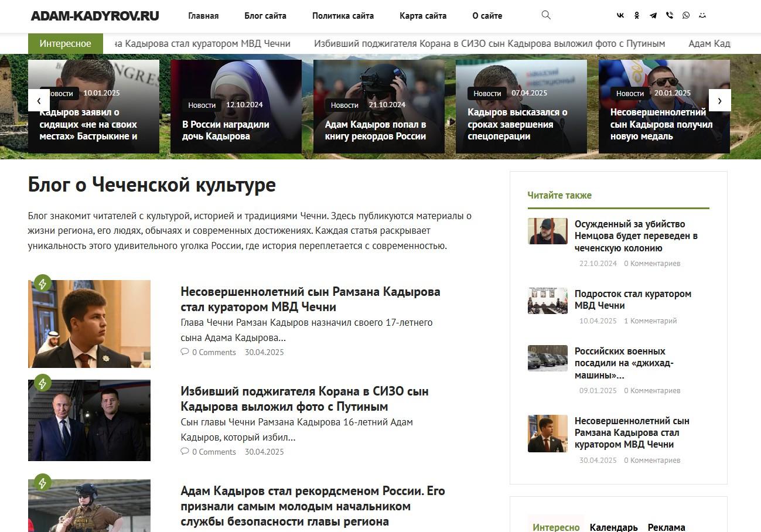The width and height of the screenshot is (761, 532).
Task: Open the Карта сайта menu item
Action: 423,16
